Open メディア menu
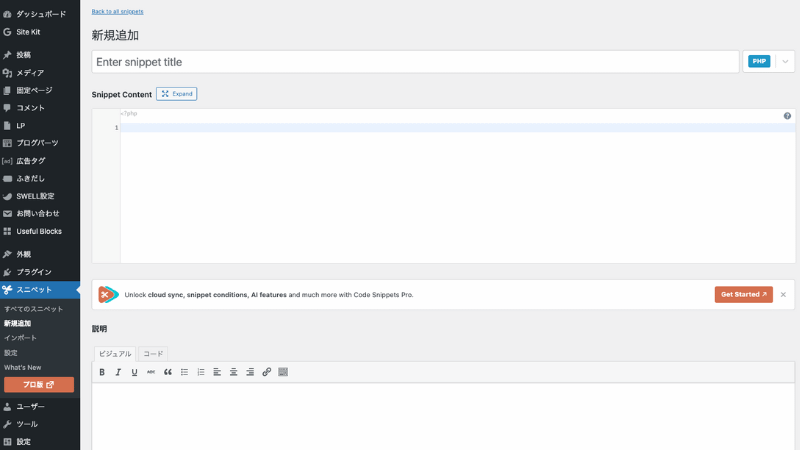Image resolution: width=800 pixels, height=450 pixels. (40, 73)
